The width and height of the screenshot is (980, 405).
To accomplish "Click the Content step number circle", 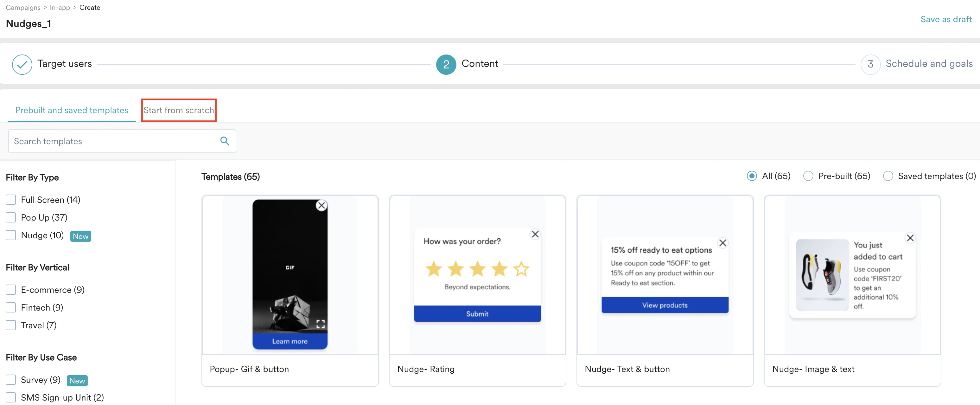I will point(446,64).
